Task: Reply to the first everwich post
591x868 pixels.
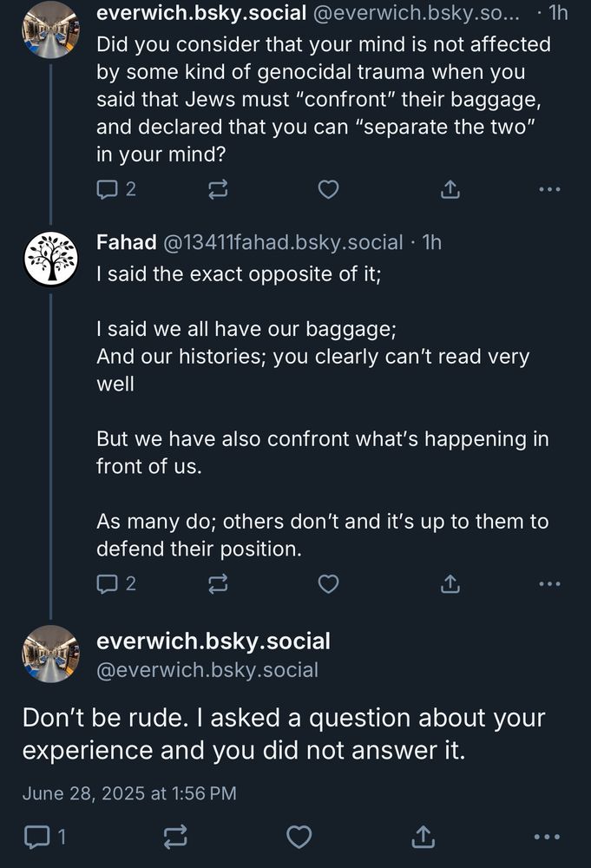Action: pyautogui.click(x=108, y=188)
